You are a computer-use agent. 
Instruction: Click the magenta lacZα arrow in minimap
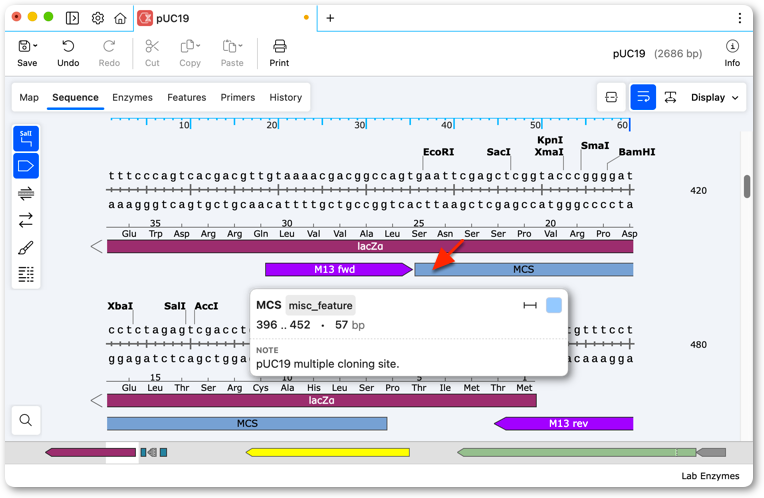[91, 453]
